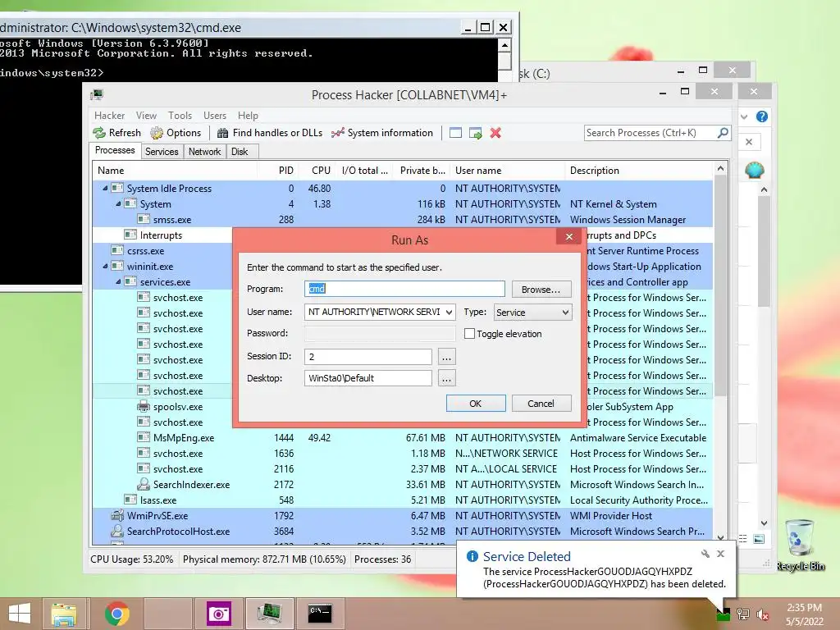Open File Explorer from the taskbar
This screenshot has height=630, width=840.
point(63,614)
